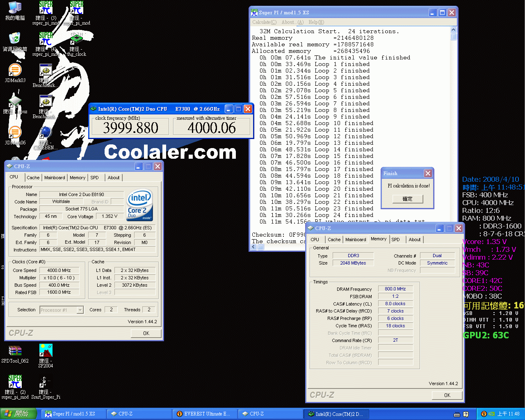Click the Cycle Time value 18 clocks
525x420 pixels.
(395, 326)
